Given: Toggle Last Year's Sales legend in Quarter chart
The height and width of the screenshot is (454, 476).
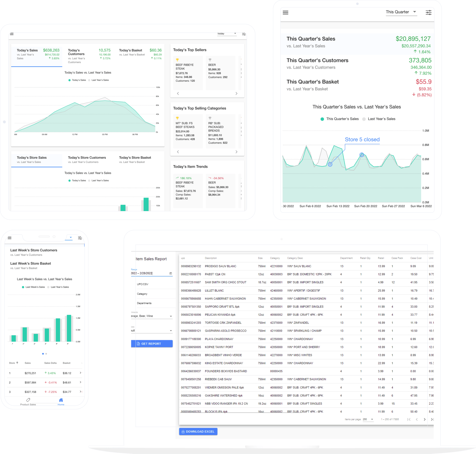Looking at the screenshot, I should 379,119.
